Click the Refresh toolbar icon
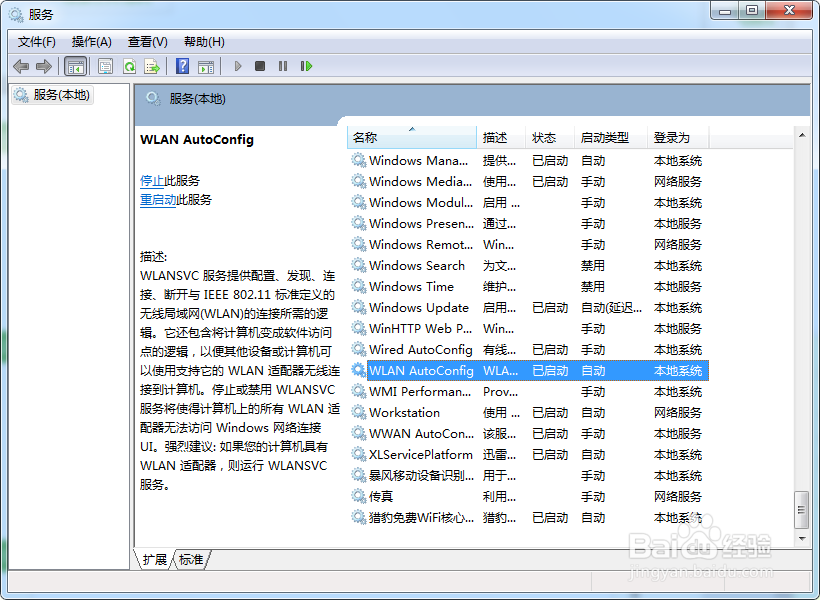 129,66
